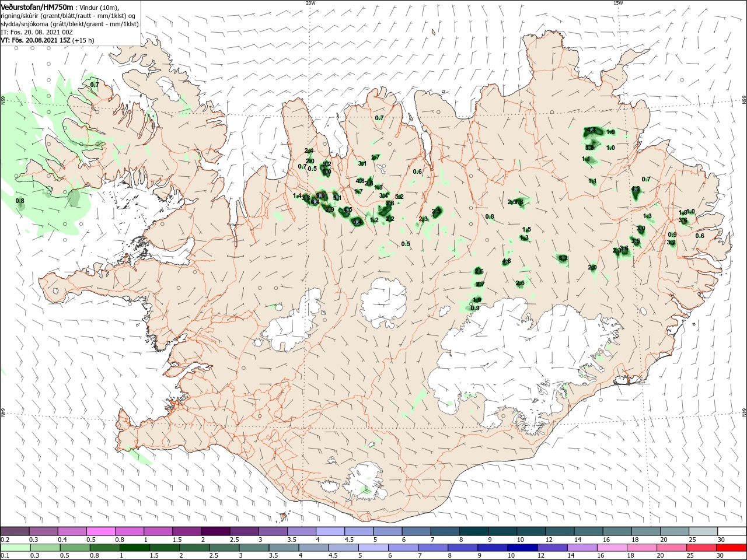
Task: Click the '0.2' label in the upper legend row
Action: tap(5, 540)
